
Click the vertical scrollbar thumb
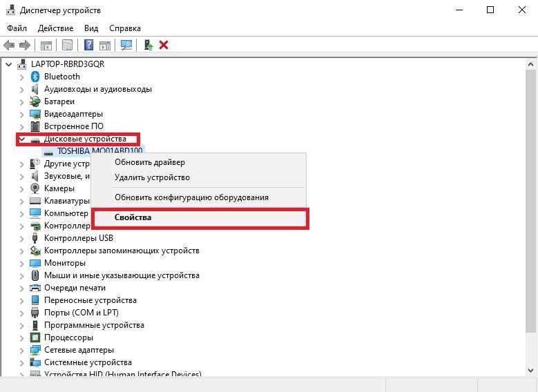click(530, 201)
